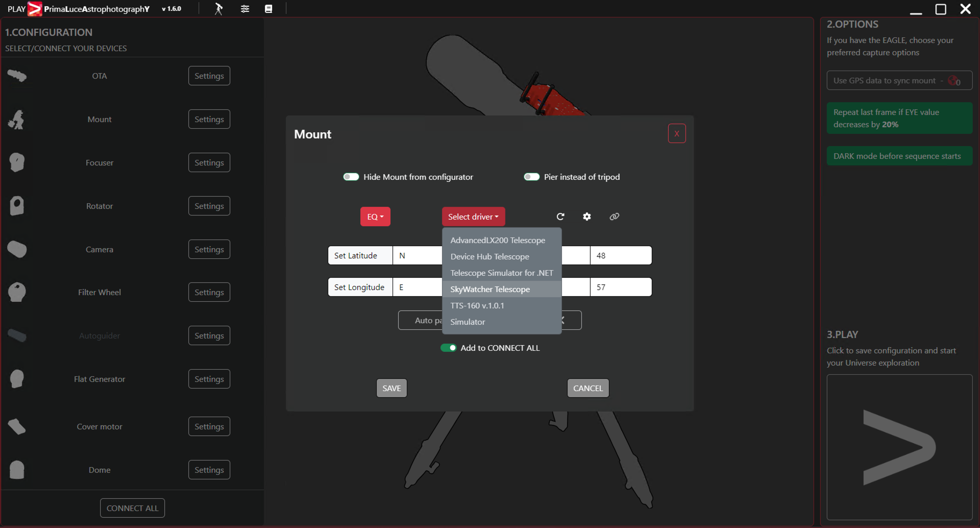
Task: Click the Auto park button
Action: 421,321
